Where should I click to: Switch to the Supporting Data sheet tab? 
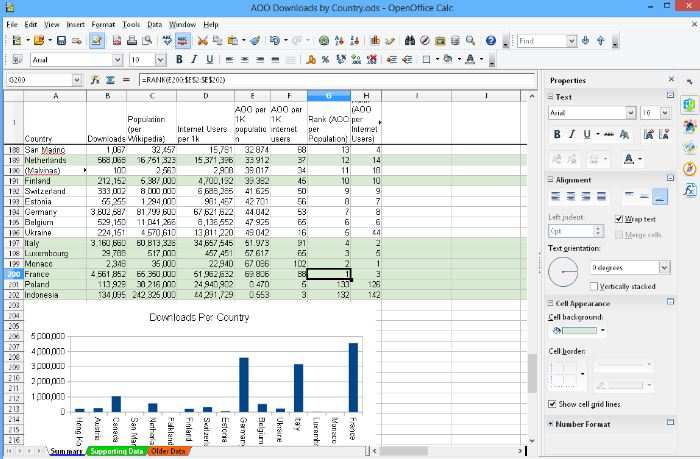[x=117, y=451]
